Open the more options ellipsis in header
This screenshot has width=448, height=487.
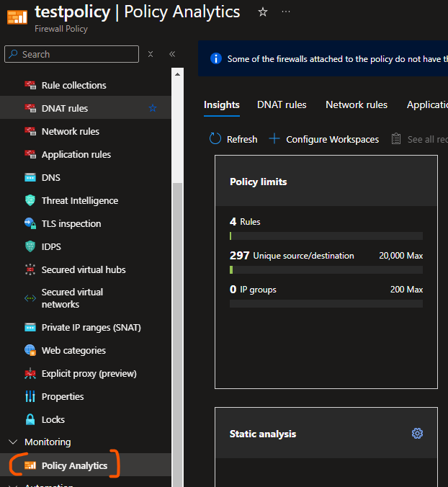click(286, 12)
